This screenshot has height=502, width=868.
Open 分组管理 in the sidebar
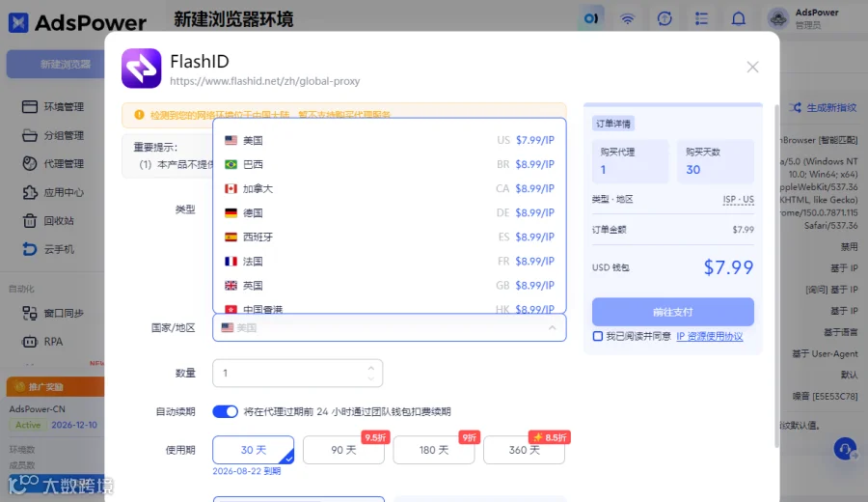point(53,135)
